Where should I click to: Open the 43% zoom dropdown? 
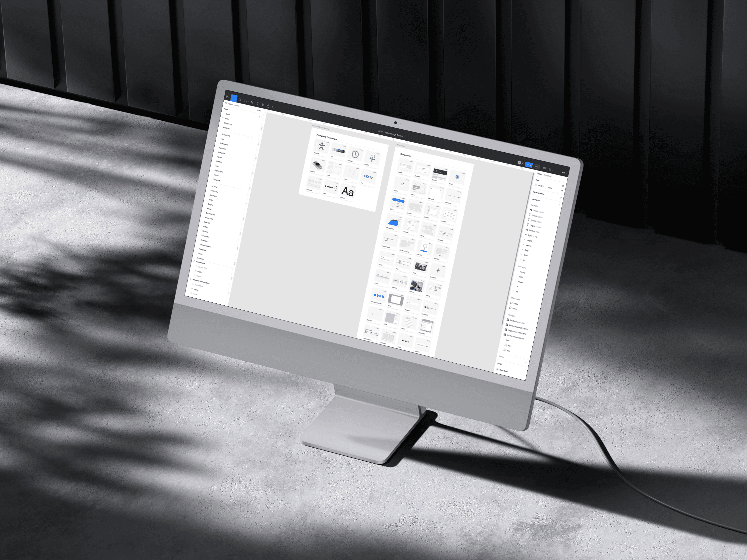pyautogui.click(x=564, y=173)
